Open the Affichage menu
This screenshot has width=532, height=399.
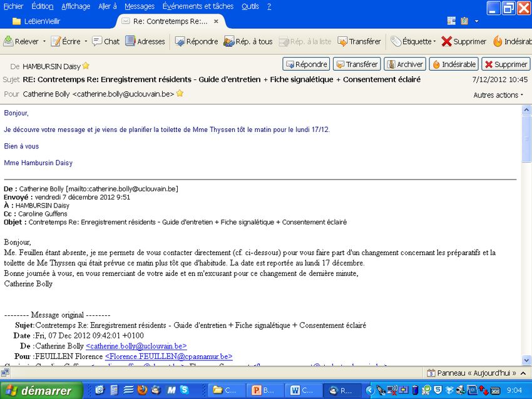click(x=76, y=6)
